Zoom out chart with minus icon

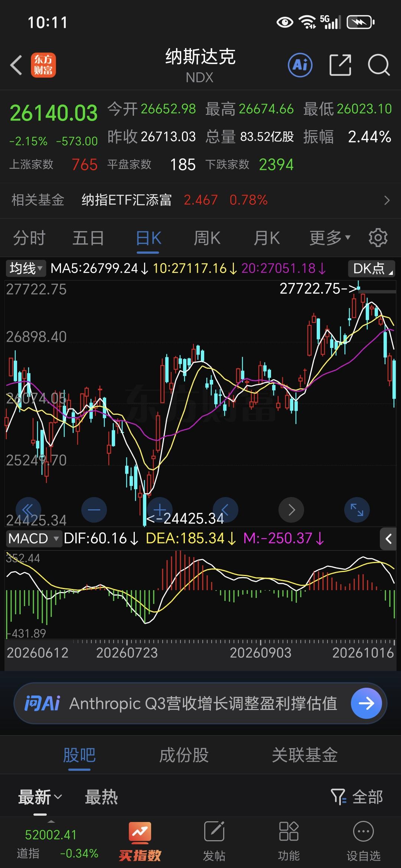[x=94, y=510]
